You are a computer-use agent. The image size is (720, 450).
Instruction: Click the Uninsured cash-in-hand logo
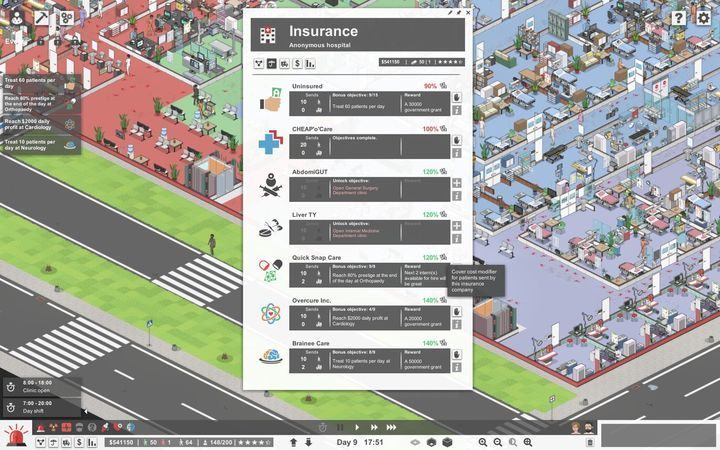click(x=270, y=100)
